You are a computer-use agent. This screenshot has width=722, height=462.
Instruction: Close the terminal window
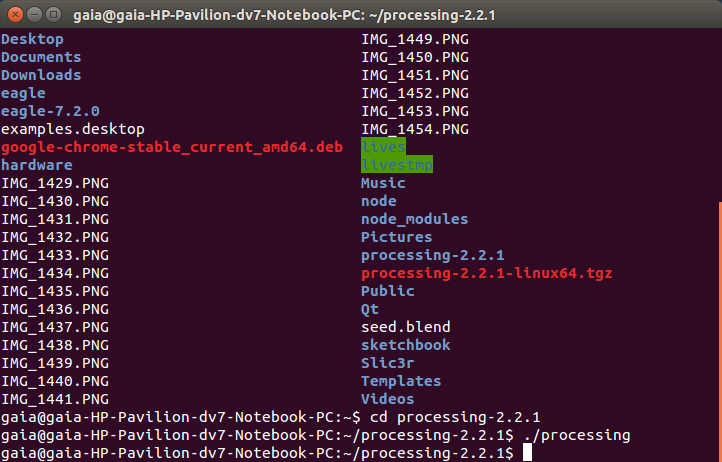[x=13, y=14]
